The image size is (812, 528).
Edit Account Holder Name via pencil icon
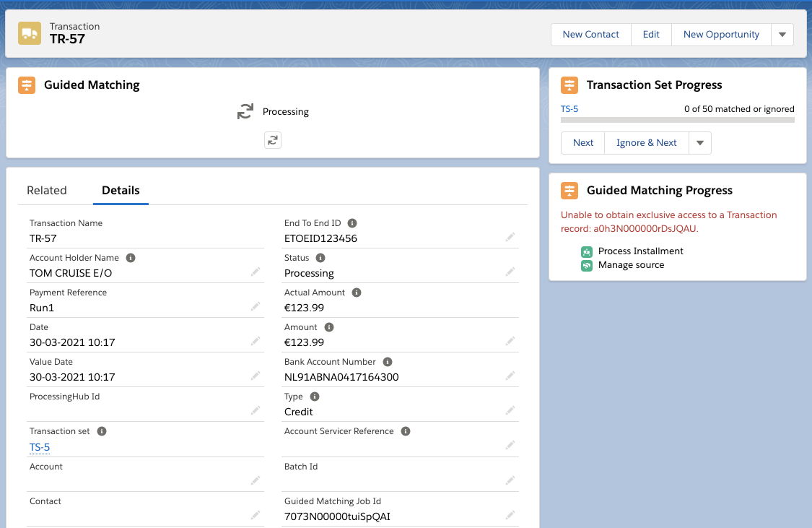tap(256, 272)
